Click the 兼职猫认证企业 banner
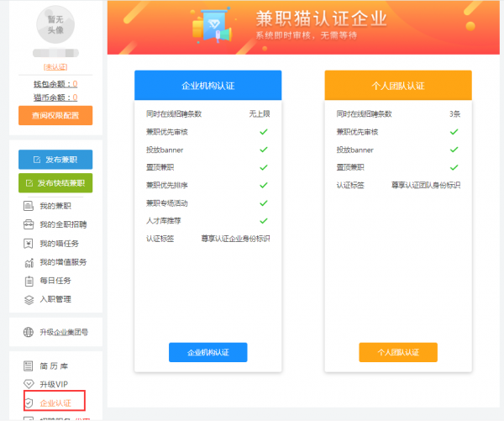Image resolution: width=504 pixels, height=421 pixels. tap(303, 28)
